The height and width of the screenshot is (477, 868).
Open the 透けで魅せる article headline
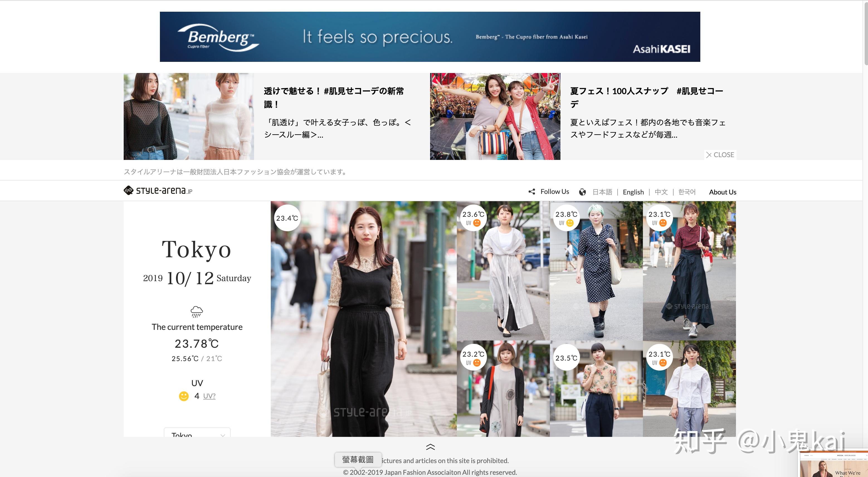pos(334,98)
